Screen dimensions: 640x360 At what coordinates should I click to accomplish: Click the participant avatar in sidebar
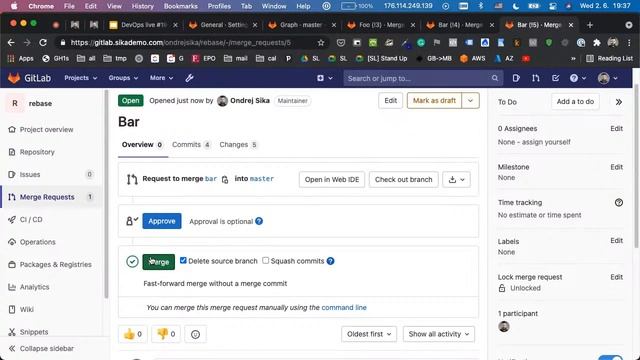point(504,327)
